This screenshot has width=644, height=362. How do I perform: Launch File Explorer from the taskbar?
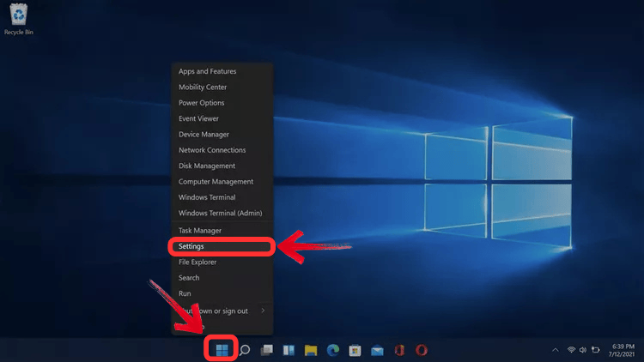(311, 350)
